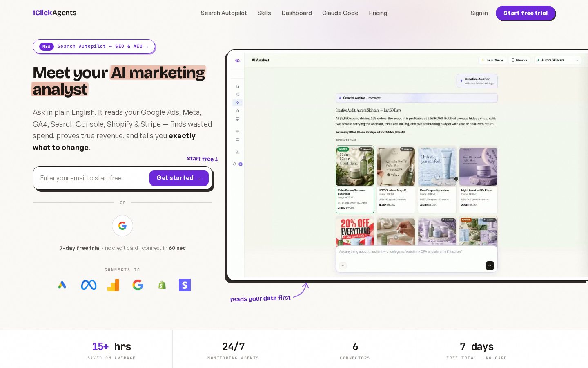
Task: Click the Google Search Console logo
Action: [138, 285]
